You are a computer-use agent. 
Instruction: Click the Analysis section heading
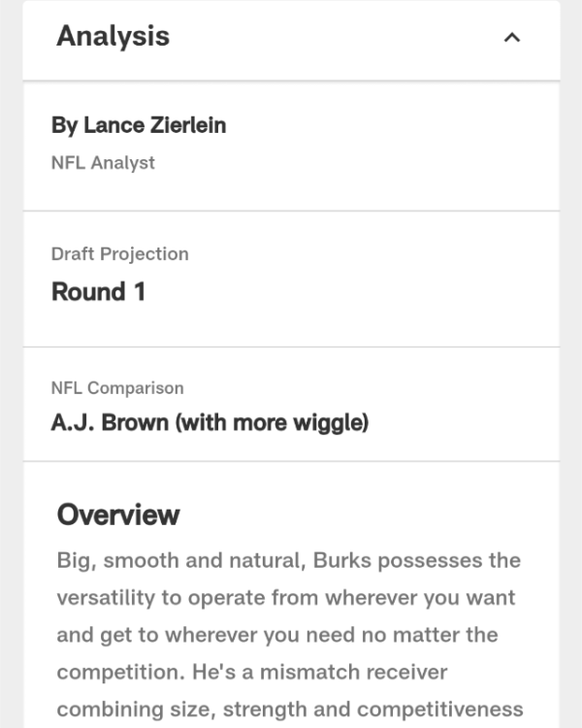(x=113, y=37)
